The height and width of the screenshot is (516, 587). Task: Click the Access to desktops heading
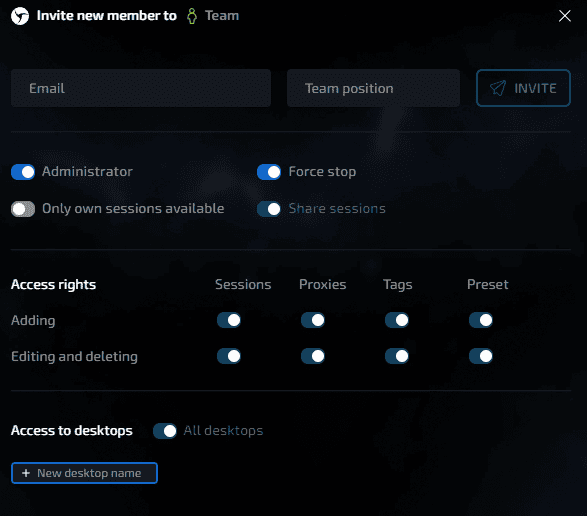tap(72, 431)
